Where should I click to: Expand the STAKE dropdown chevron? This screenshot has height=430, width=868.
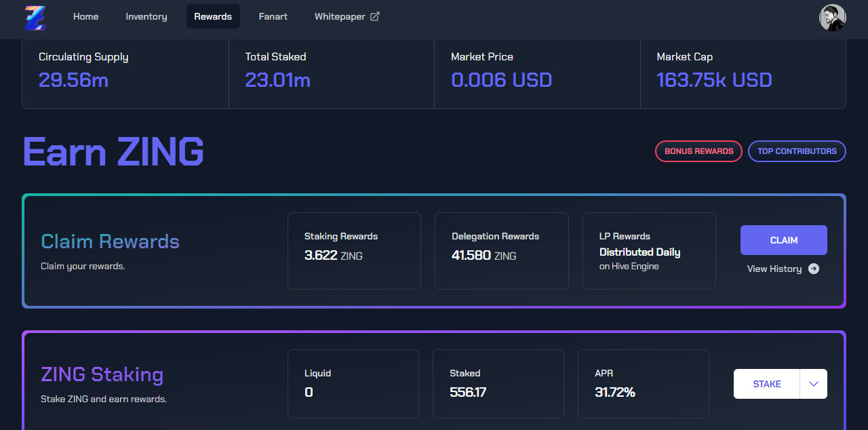click(x=814, y=384)
